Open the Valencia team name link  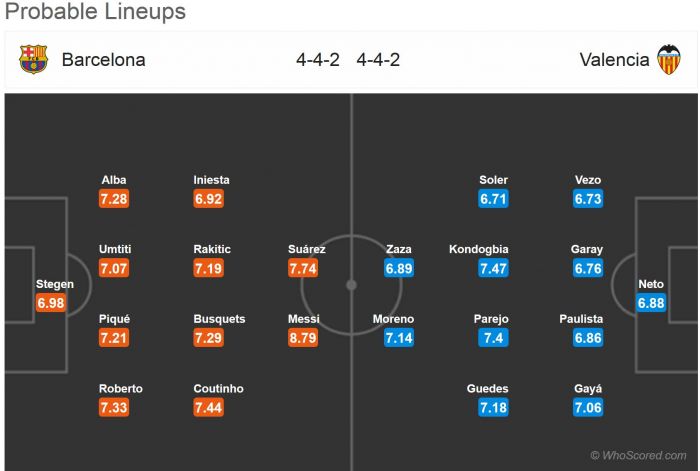pos(614,59)
